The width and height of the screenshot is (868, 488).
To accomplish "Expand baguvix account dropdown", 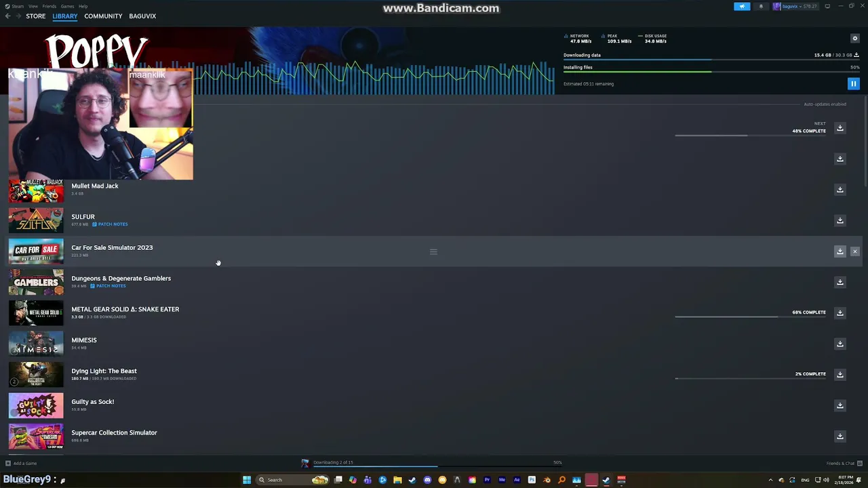I will tap(796, 6).
